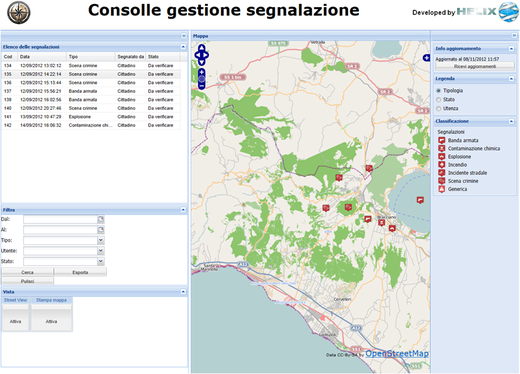Open the map layer switcher plus icon
The width and height of the screenshot is (520, 374).
click(426, 58)
